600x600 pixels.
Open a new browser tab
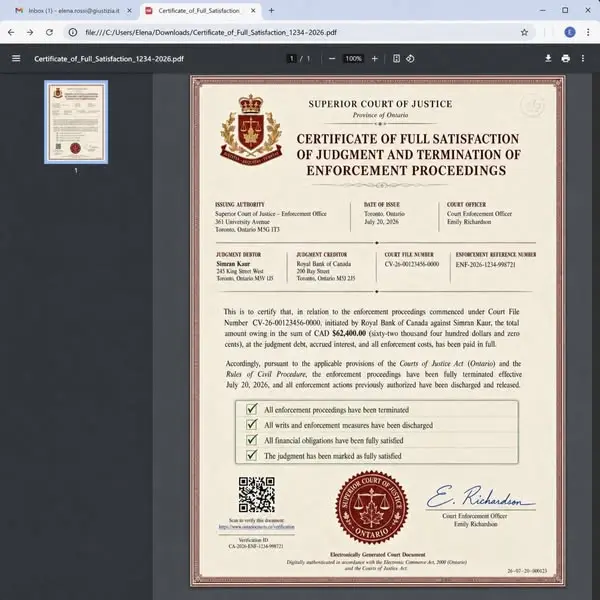pos(271,11)
